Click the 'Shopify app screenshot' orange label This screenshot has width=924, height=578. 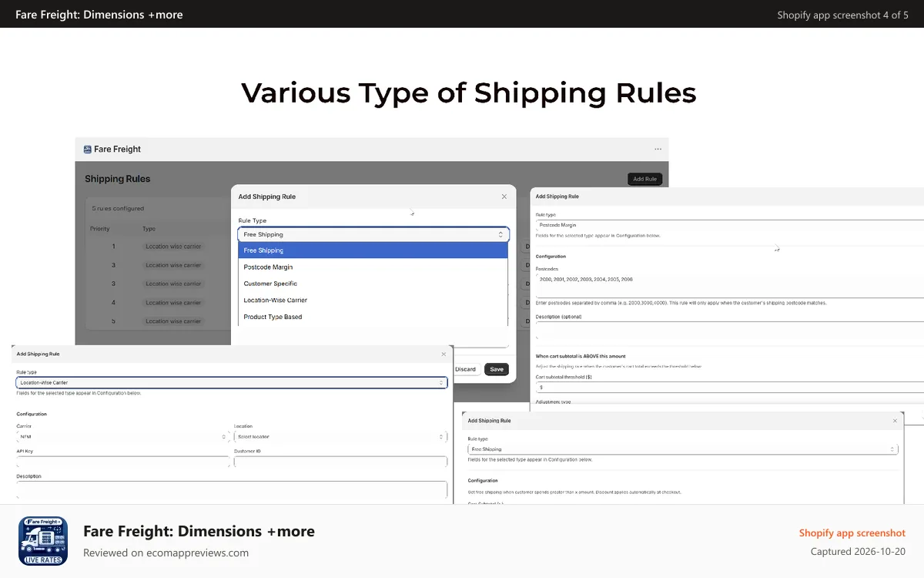pos(852,533)
